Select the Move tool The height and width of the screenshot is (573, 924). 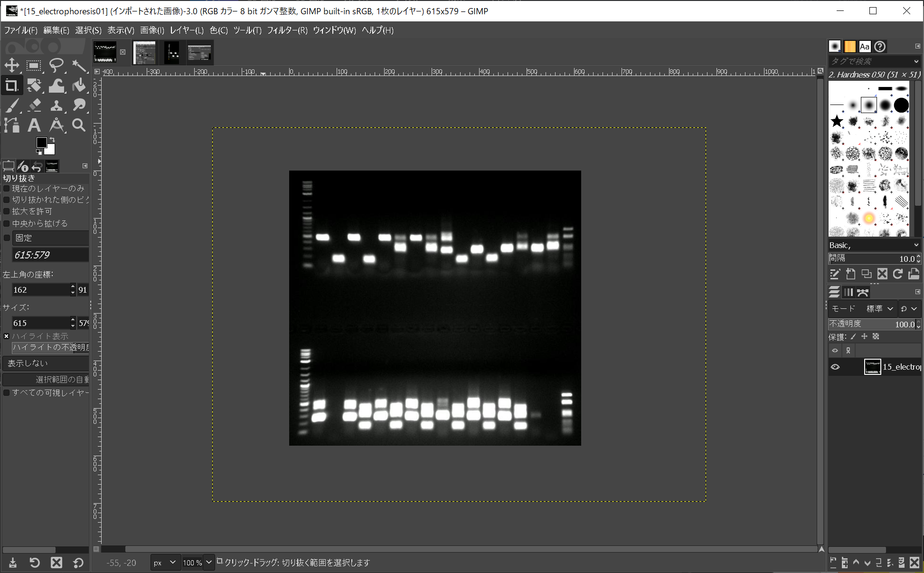click(x=12, y=65)
